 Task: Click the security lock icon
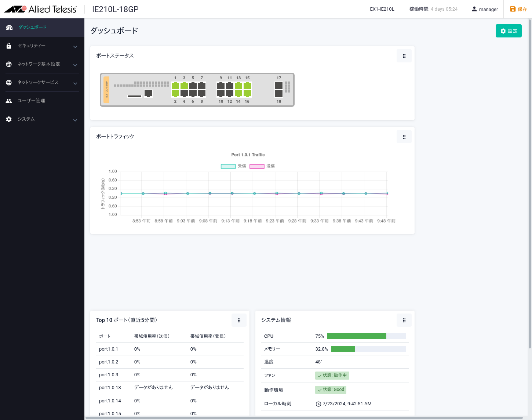coord(9,46)
